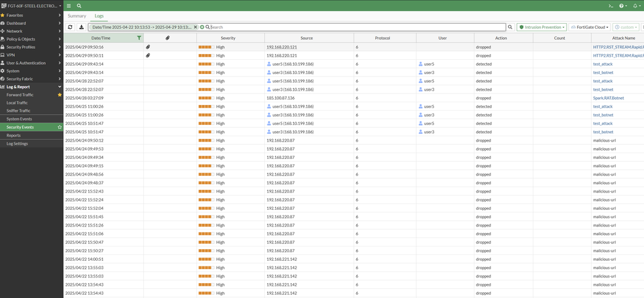The height and width of the screenshot is (298, 644).
Task: Open the notifications bell menu
Action: (x=635, y=6)
